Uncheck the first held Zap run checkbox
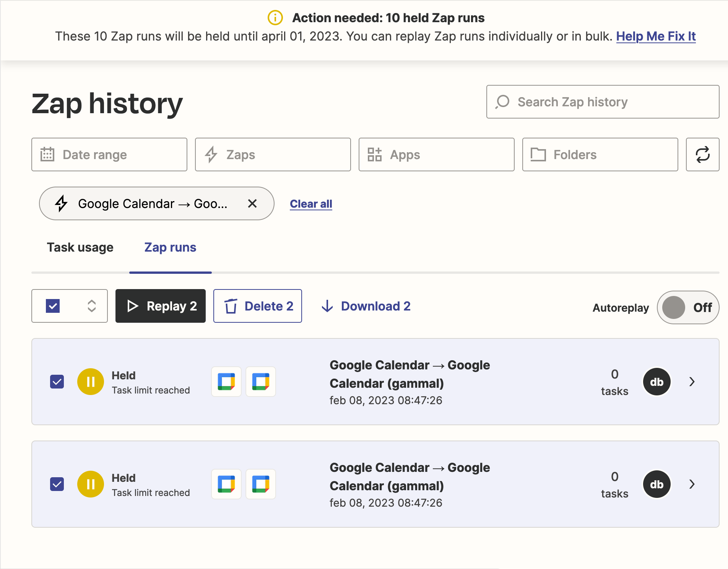Viewport: 728px width, 569px height. 57,382
